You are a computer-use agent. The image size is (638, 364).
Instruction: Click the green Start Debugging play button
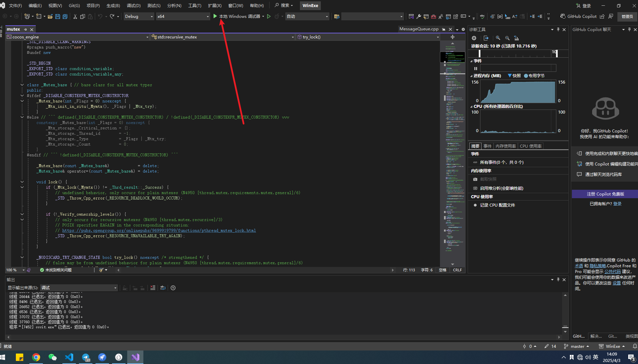click(x=215, y=16)
